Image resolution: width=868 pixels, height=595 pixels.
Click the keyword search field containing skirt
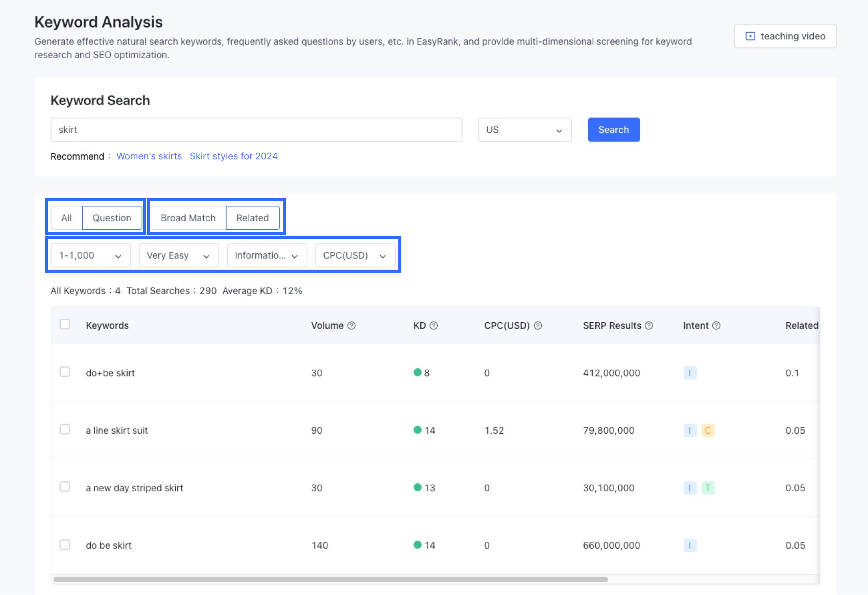click(x=256, y=130)
